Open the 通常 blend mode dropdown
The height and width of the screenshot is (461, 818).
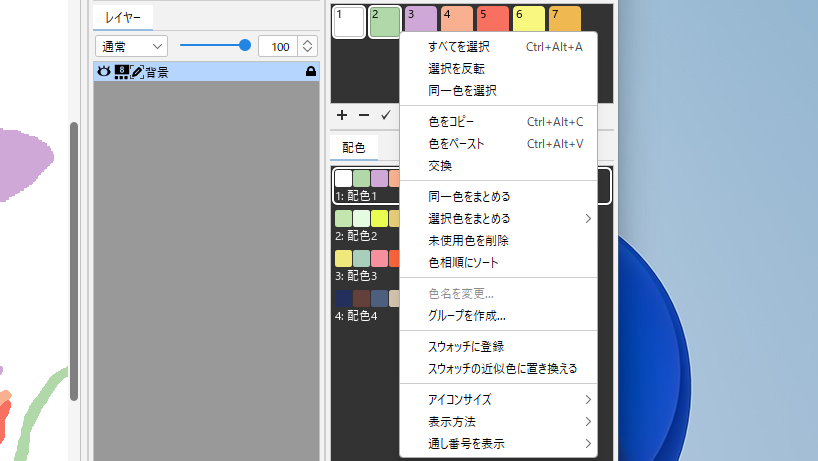131,46
